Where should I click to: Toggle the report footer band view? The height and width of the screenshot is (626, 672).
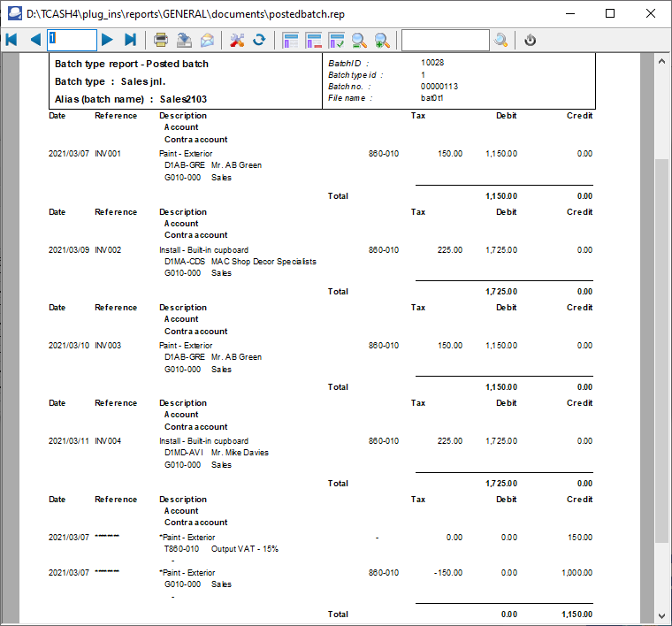[x=313, y=40]
